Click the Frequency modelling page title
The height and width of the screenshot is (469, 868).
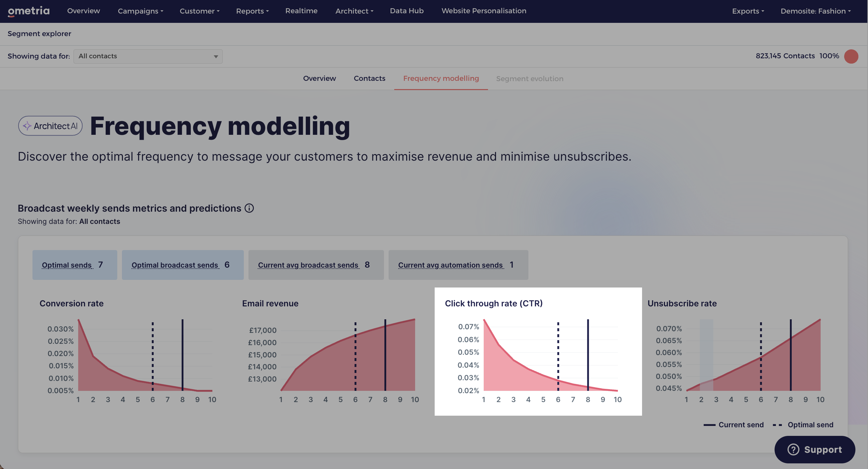220,126
